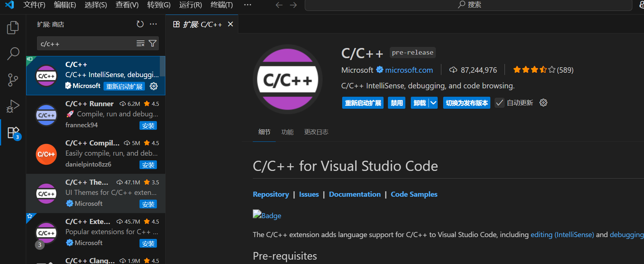Open the 查看(V) menu

coord(127,5)
